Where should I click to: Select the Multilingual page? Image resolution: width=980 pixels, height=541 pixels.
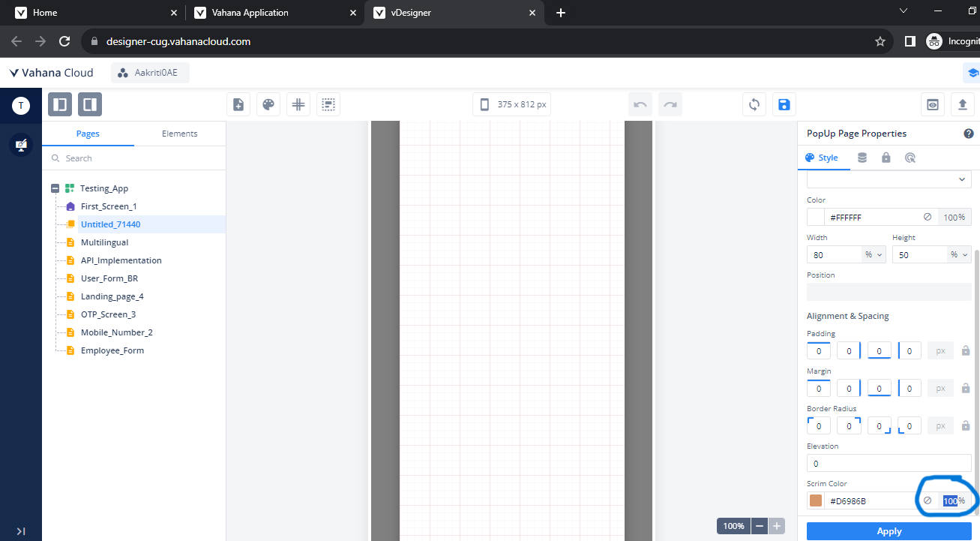tap(104, 242)
